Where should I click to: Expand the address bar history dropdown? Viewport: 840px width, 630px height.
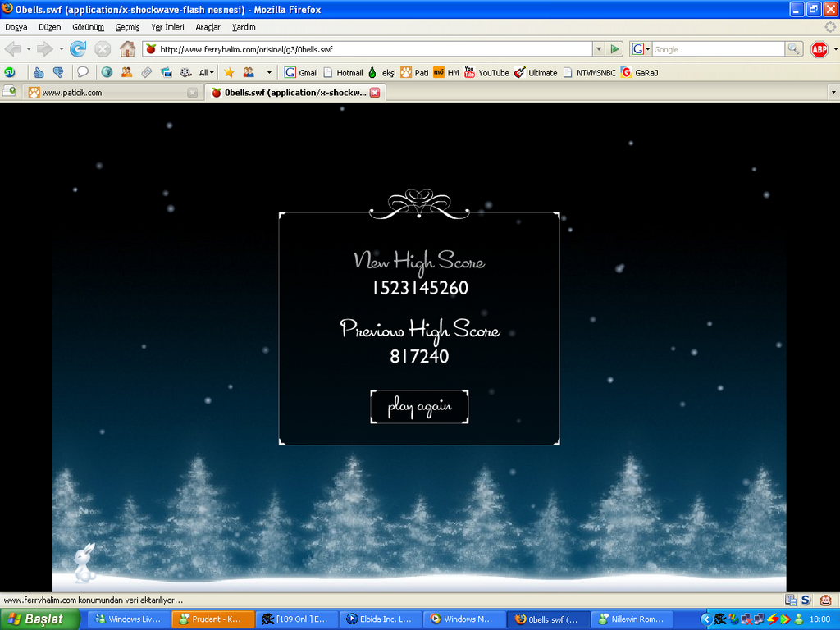[598, 49]
